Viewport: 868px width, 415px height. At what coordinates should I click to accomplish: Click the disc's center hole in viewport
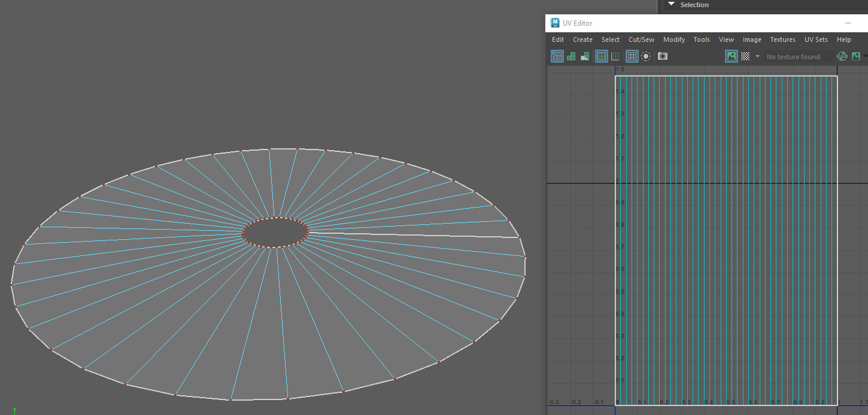[x=275, y=231]
